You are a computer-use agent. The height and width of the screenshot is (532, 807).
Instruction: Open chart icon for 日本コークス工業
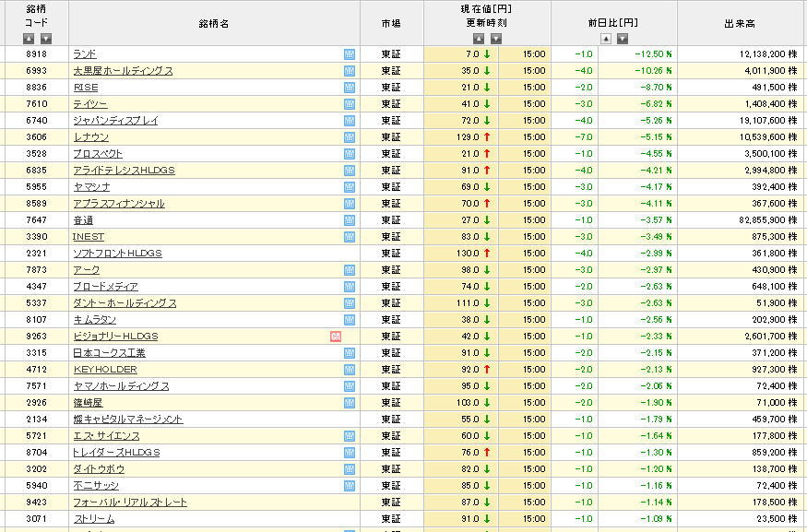pos(350,353)
